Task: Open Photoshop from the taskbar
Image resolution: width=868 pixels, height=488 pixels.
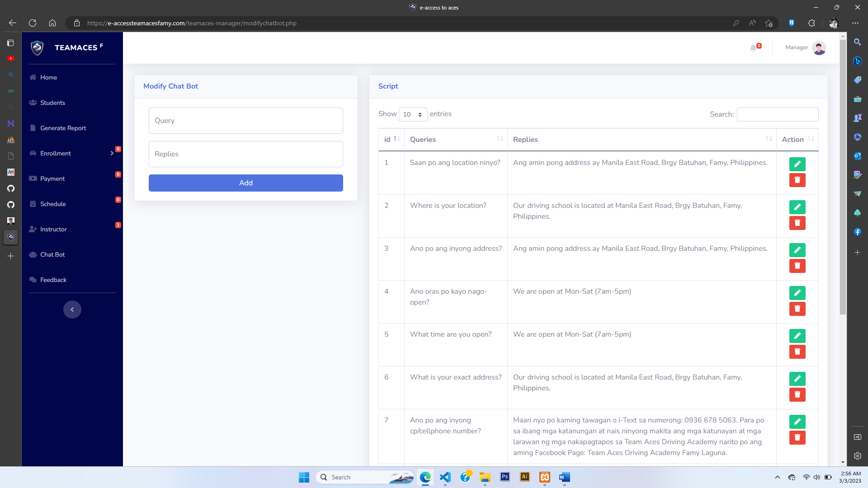Action: (x=505, y=477)
